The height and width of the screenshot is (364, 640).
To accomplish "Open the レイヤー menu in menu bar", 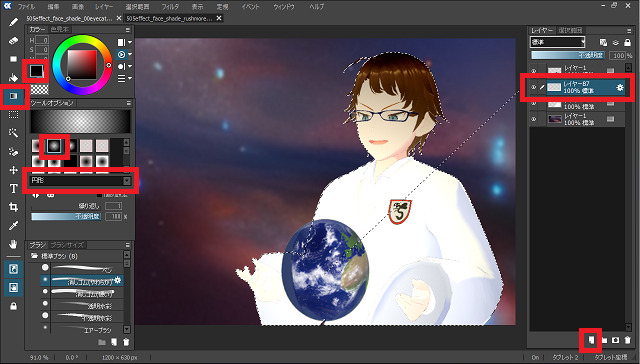I will (x=104, y=7).
